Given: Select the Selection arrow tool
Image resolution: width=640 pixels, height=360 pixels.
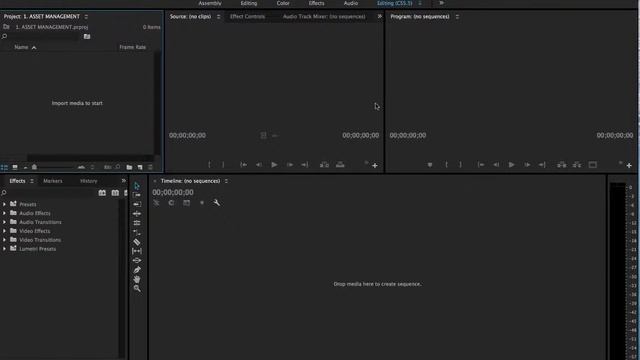Looking at the screenshot, I should [x=137, y=186].
